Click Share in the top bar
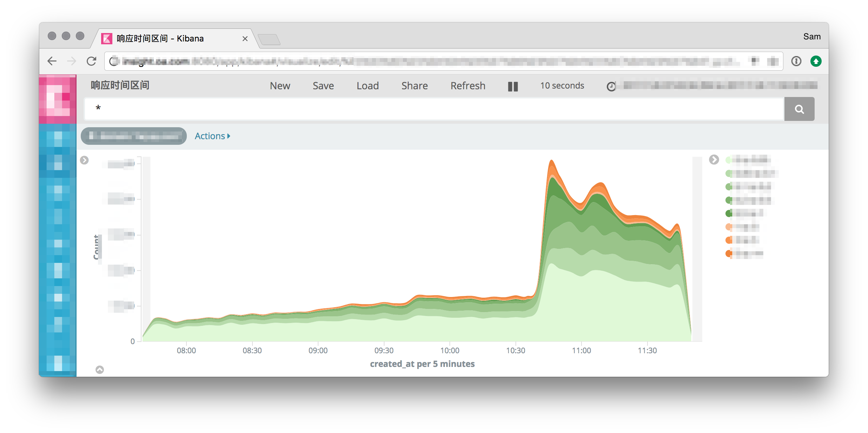Viewport: 868px width, 433px height. (414, 86)
